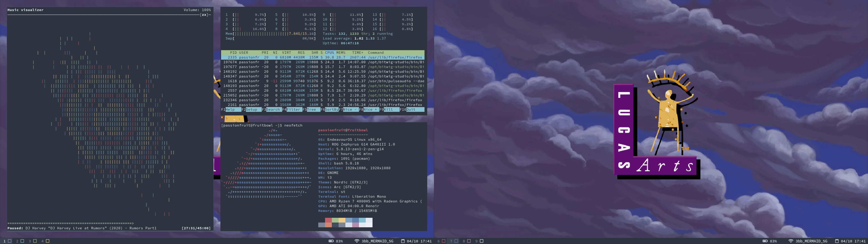This screenshot has width=868, height=244.
Task: Click calendar icon in workspace 6-9 bar
Action: coord(837,241)
